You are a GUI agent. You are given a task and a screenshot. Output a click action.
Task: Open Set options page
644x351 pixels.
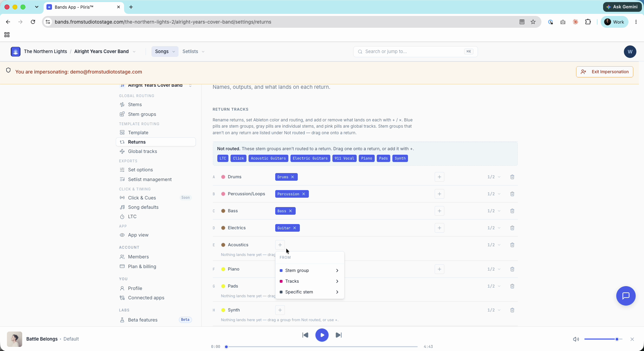point(156,170)
